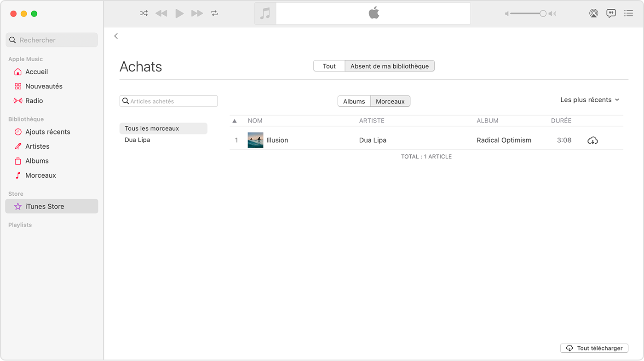Open the lyrics panel icon
This screenshot has height=361, width=644.
click(611, 13)
